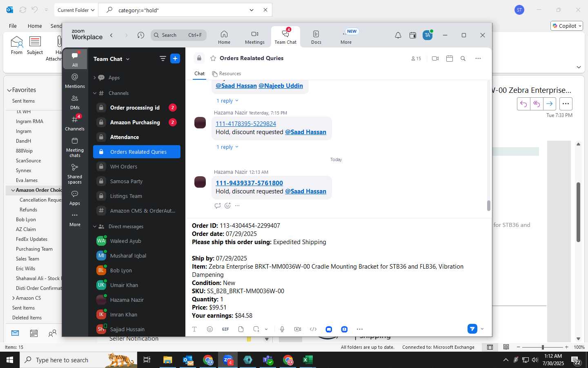Open emoji picker in composer

pos(210,329)
